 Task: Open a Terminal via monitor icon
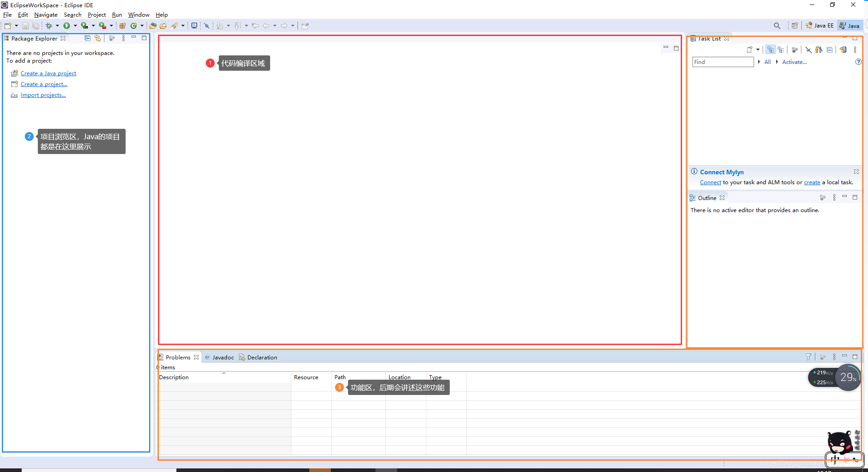tap(194, 26)
